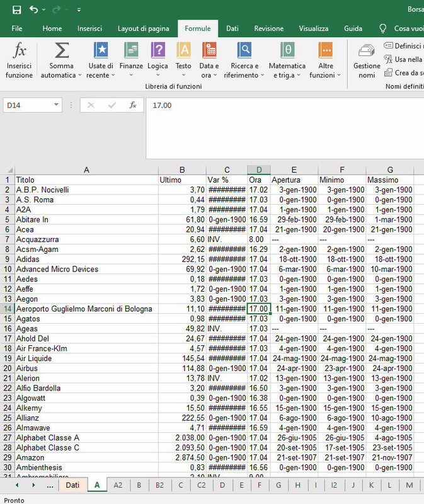Open the File tab
The image size is (424, 504).
pyautogui.click(x=17, y=28)
